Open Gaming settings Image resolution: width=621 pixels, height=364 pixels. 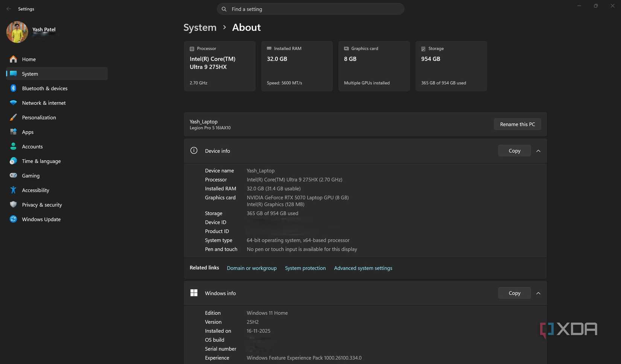tap(57, 175)
